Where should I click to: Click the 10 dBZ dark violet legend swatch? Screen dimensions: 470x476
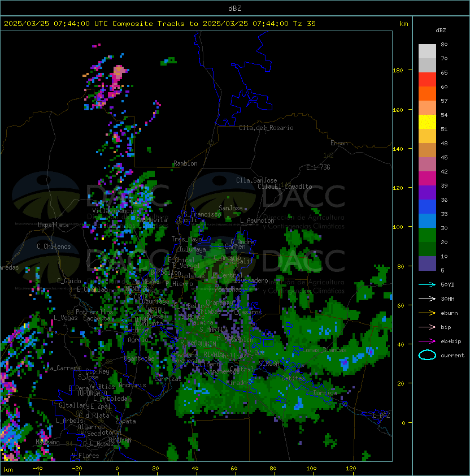[427, 263]
